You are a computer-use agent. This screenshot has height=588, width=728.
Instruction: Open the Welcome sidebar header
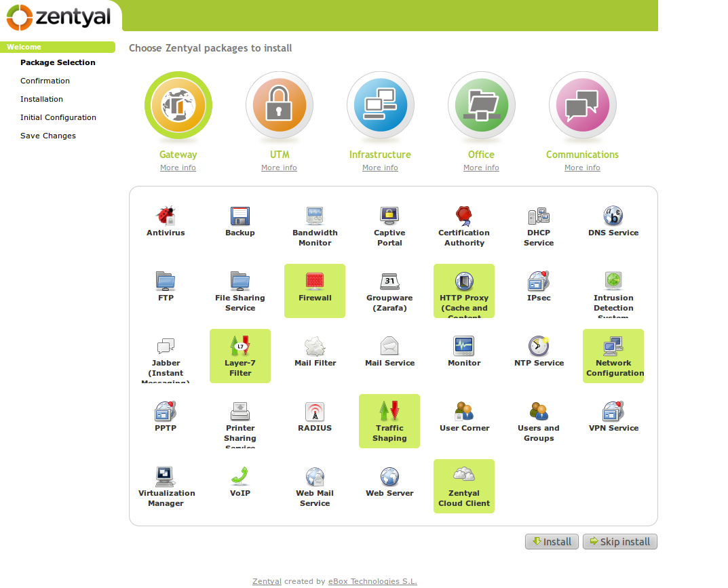pos(58,47)
